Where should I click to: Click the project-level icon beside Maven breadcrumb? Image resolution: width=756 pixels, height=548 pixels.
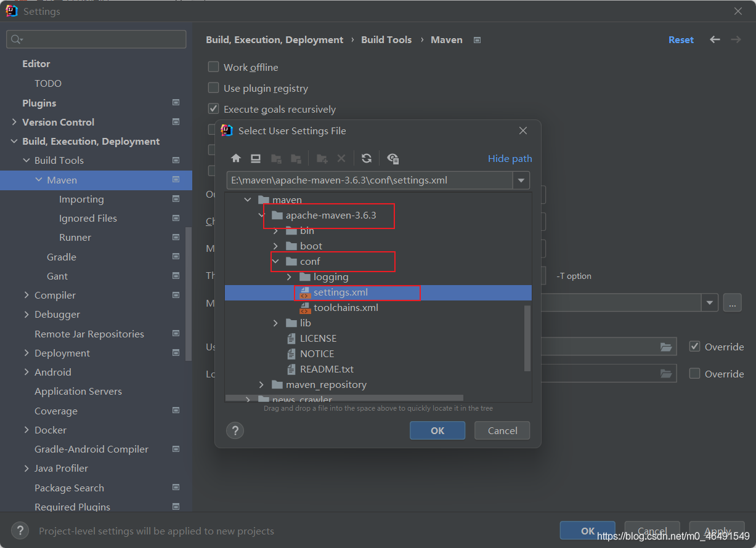click(477, 40)
